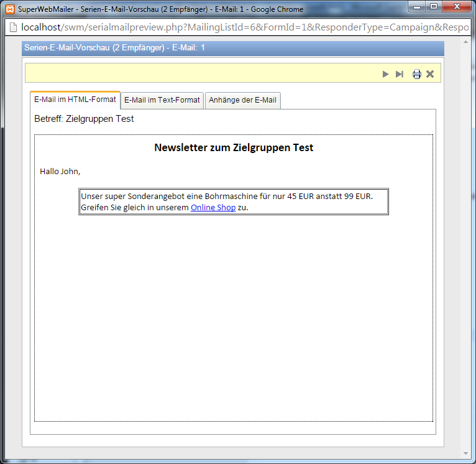Click the Serien-E-Mail-Vorschau blue panel header
This screenshot has width=476, height=464.
click(x=233, y=48)
